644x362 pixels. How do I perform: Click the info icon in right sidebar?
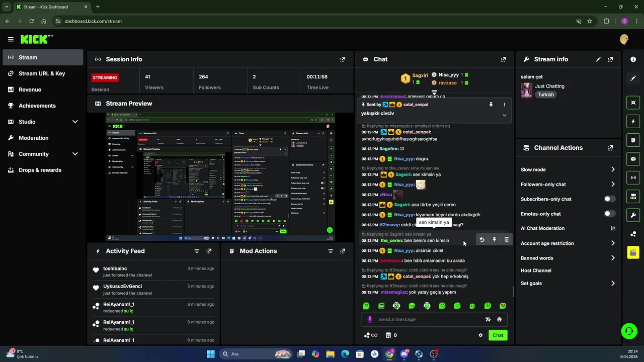pyautogui.click(x=633, y=59)
